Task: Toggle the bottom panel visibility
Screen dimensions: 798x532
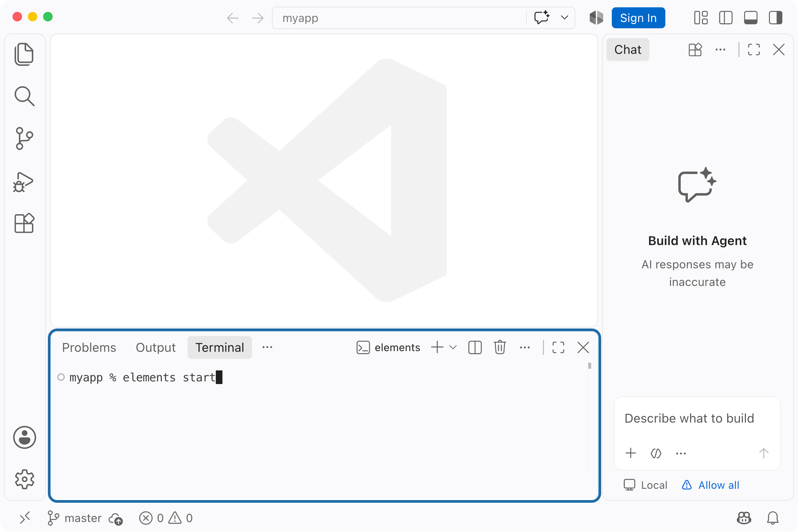Action: click(750, 18)
